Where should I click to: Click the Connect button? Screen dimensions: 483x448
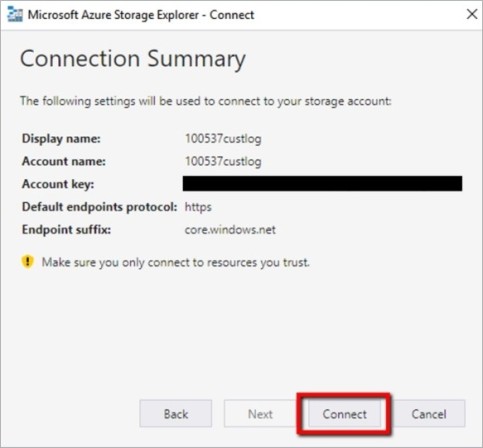(344, 414)
